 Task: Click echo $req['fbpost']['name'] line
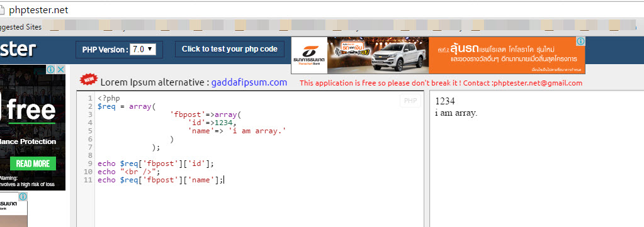(161, 180)
